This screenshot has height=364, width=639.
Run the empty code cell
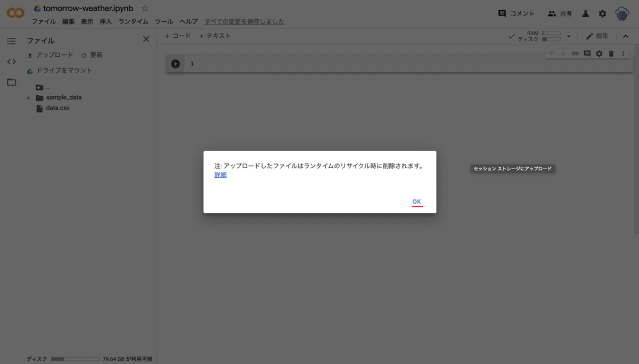tap(175, 63)
